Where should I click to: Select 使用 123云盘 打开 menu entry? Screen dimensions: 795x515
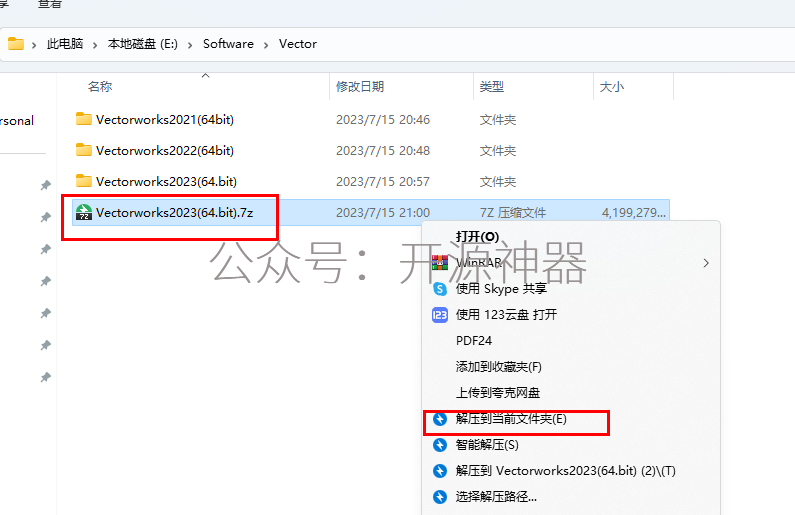[571, 315]
